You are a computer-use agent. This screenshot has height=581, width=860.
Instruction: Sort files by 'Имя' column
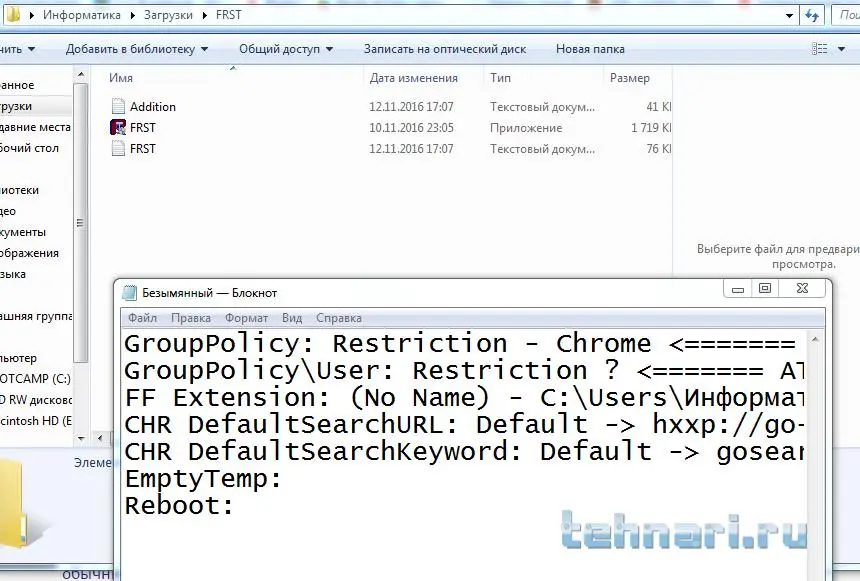click(121, 78)
